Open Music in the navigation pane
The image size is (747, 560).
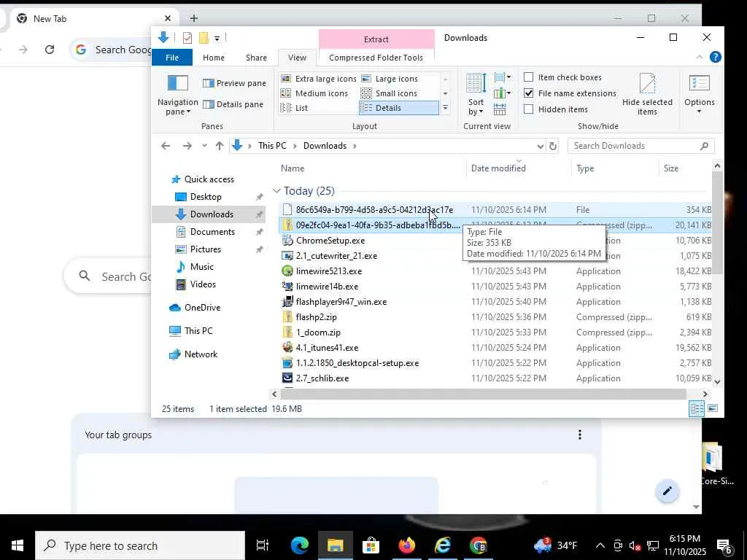201,267
